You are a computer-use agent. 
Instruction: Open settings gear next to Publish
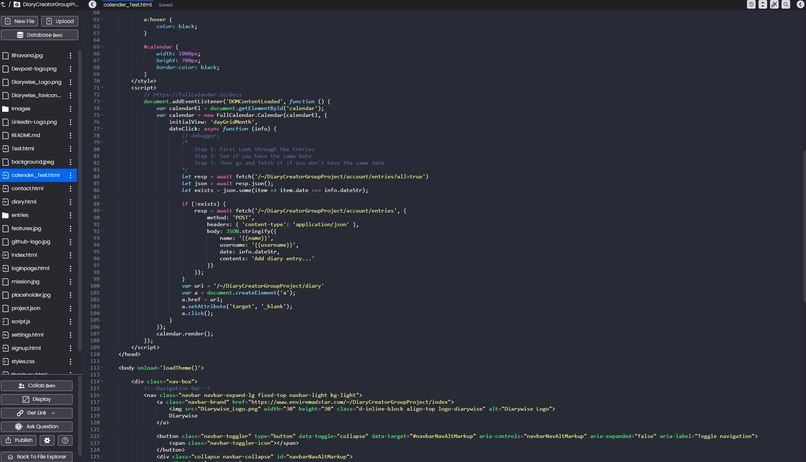coord(47,440)
